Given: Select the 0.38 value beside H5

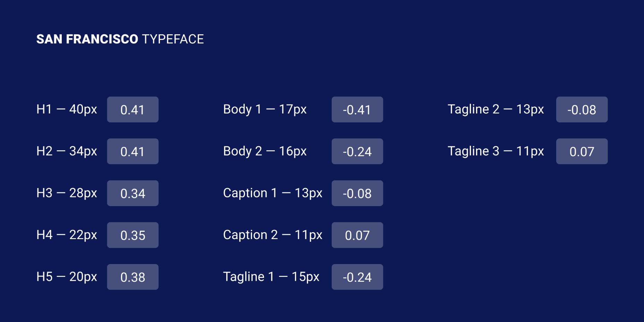Looking at the screenshot, I should tap(133, 277).
